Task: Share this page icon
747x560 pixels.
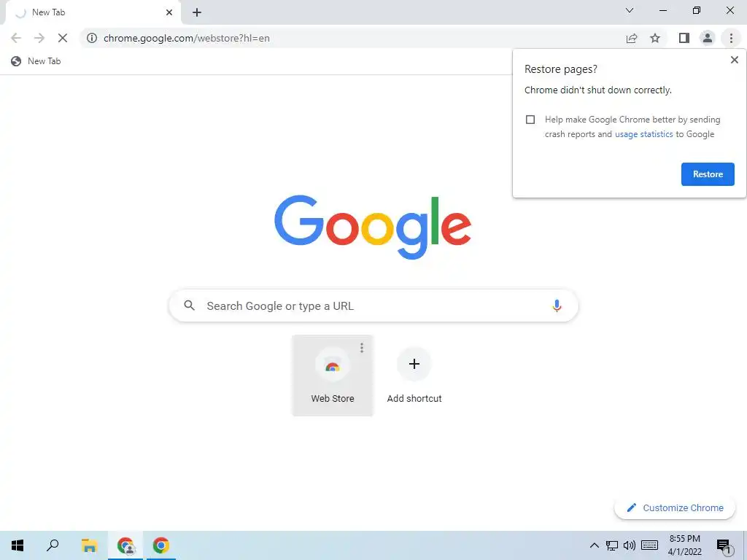Action: coord(632,38)
